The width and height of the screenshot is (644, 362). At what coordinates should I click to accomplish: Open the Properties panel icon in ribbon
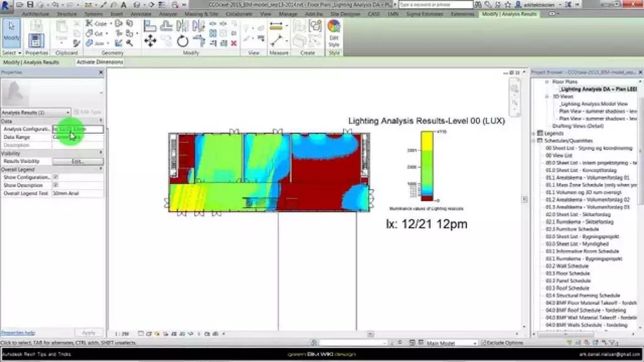click(36, 40)
